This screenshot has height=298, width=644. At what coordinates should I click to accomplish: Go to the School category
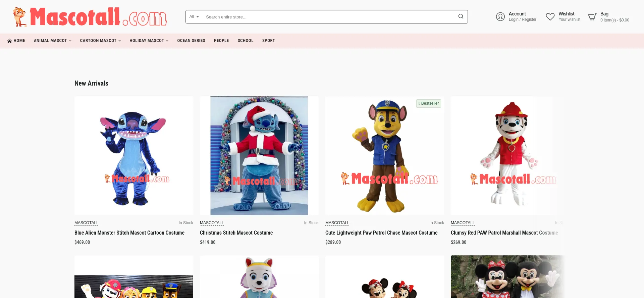[246, 41]
